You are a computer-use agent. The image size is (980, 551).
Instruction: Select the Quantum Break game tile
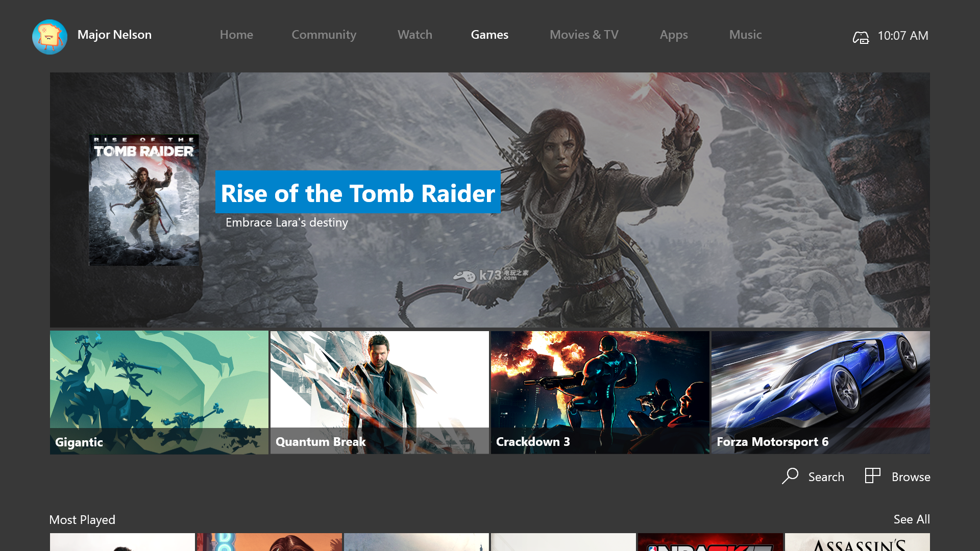tap(379, 391)
